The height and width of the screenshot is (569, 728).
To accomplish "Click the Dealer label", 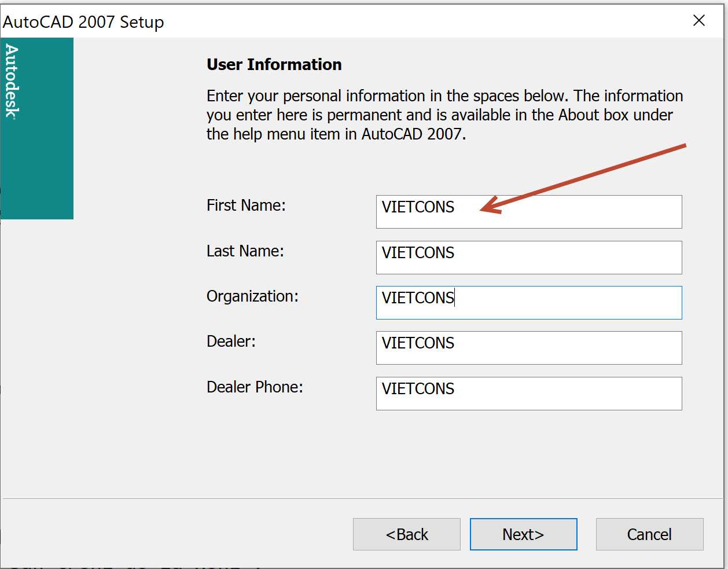I will click(x=231, y=342).
